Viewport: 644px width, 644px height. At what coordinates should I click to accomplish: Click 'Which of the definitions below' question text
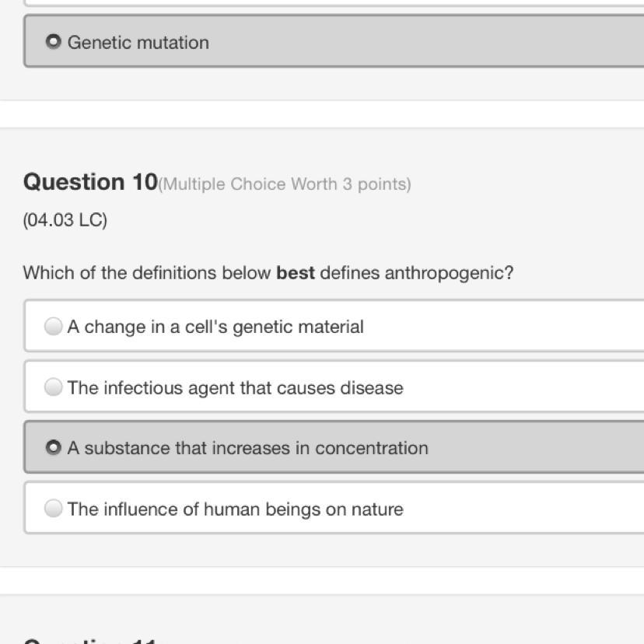pos(148,274)
